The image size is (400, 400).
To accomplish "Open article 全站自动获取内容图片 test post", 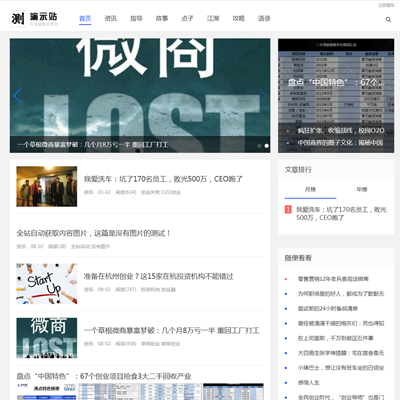I will tap(93, 233).
